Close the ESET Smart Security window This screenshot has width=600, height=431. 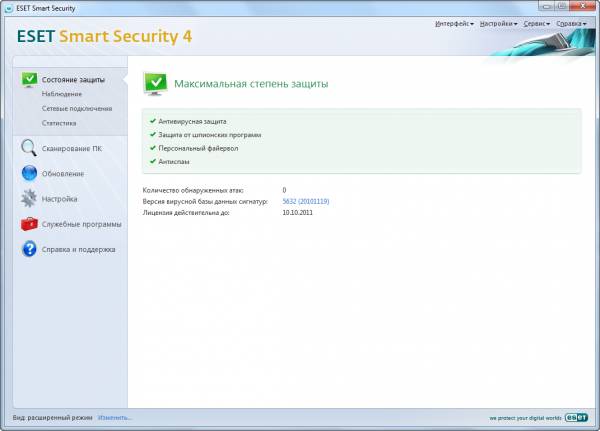pos(583,6)
